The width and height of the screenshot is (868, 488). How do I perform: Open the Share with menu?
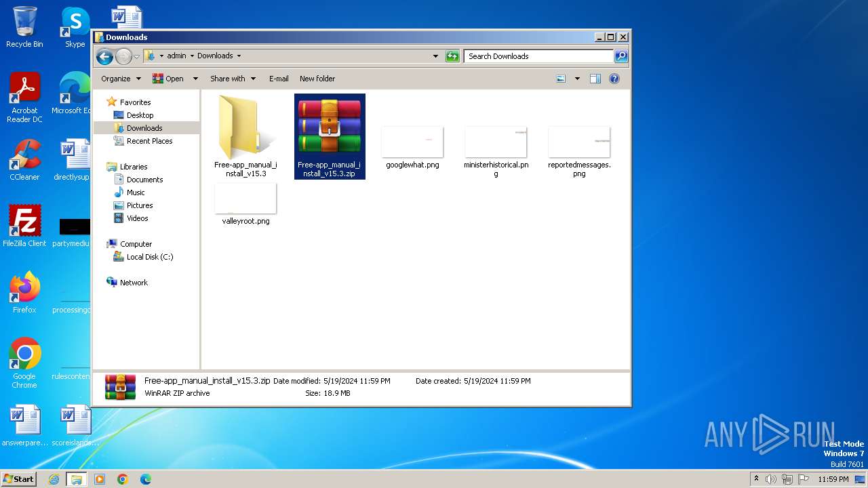233,79
